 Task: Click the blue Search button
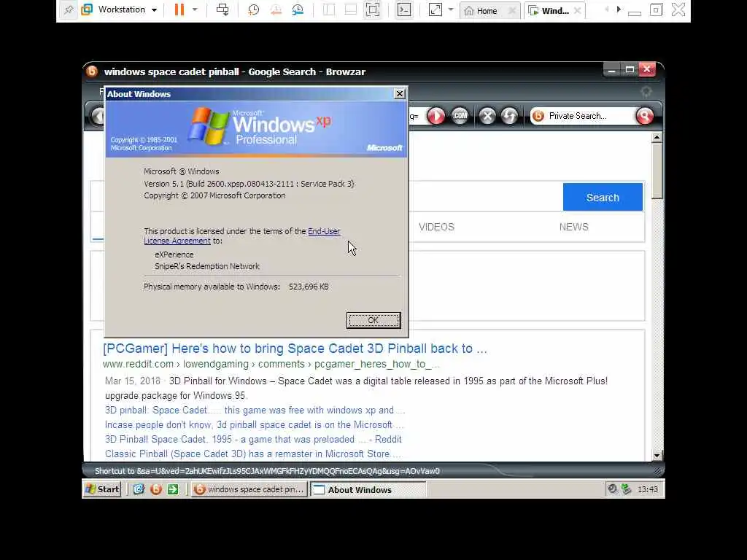pyautogui.click(x=603, y=197)
